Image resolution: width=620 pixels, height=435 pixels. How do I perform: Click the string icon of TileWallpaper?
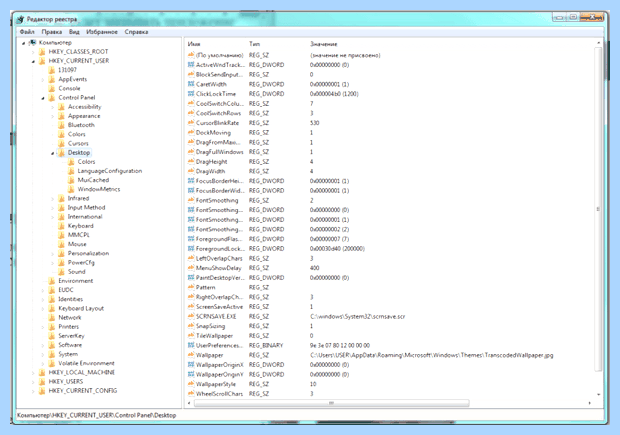tap(191, 335)
